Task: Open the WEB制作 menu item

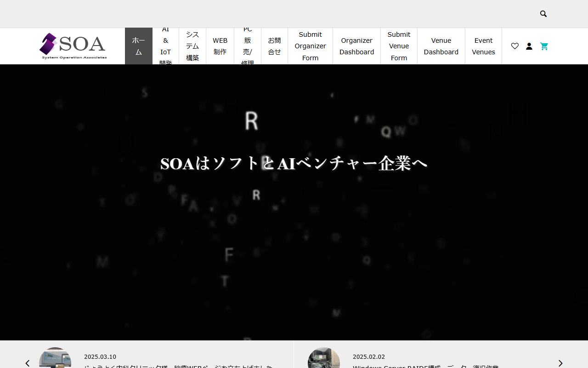Action: click(x=220, y=46)
